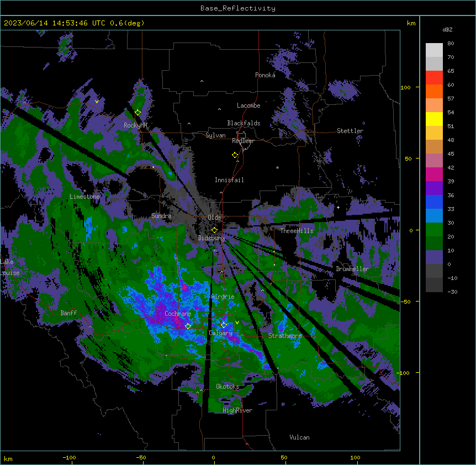Viewport: 476px width, 465px height.
Task: Click the yellow diamond marker south of RedDeer
Action: tap(235, 155)
